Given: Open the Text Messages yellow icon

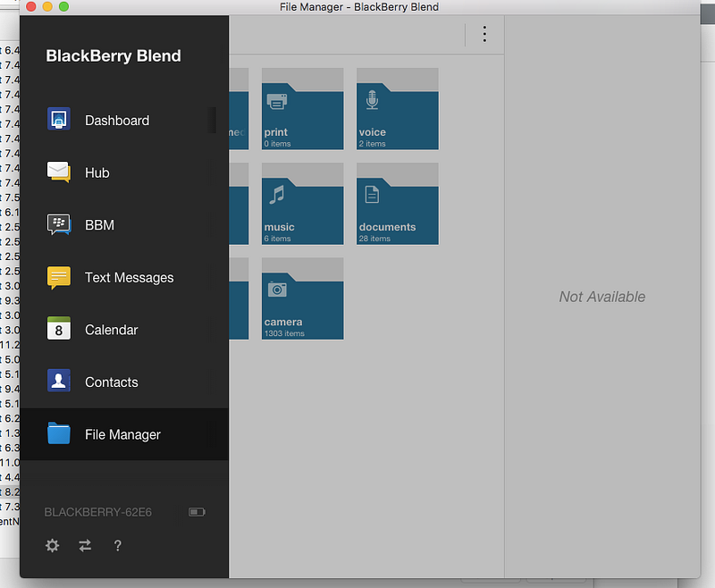Looking at the screenshot, I should pos(59,277).
